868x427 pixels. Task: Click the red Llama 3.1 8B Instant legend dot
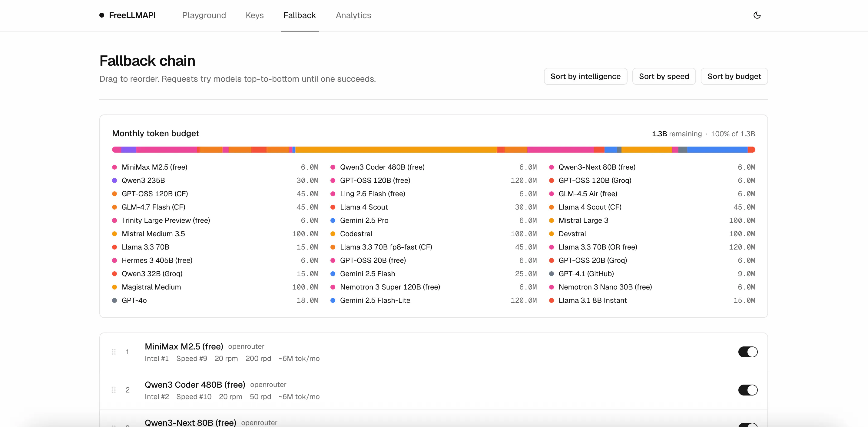pyautogui.click(x=552, y=300)
